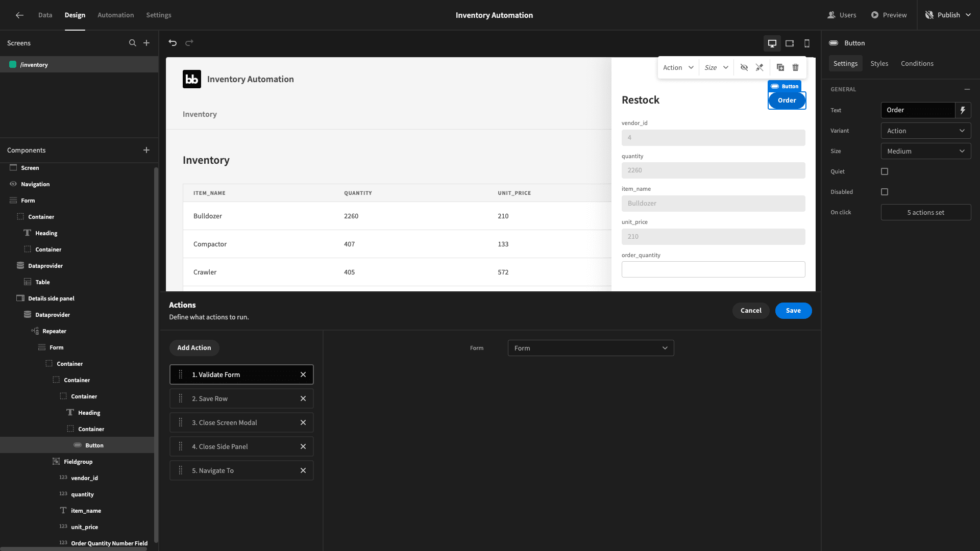Duplicate the selected button component
Image resolution: width=980 pixels, height=551 pixels.
pyautogui.click(x=780, y=67)
